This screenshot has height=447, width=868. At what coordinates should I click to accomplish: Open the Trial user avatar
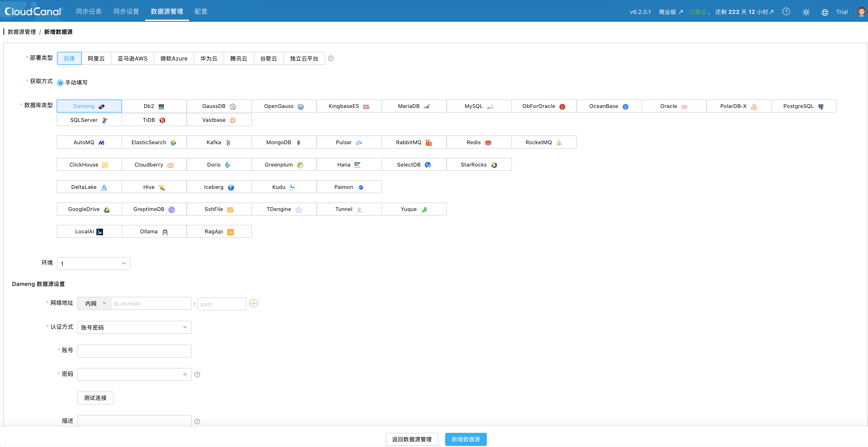(x=861, y=12)
